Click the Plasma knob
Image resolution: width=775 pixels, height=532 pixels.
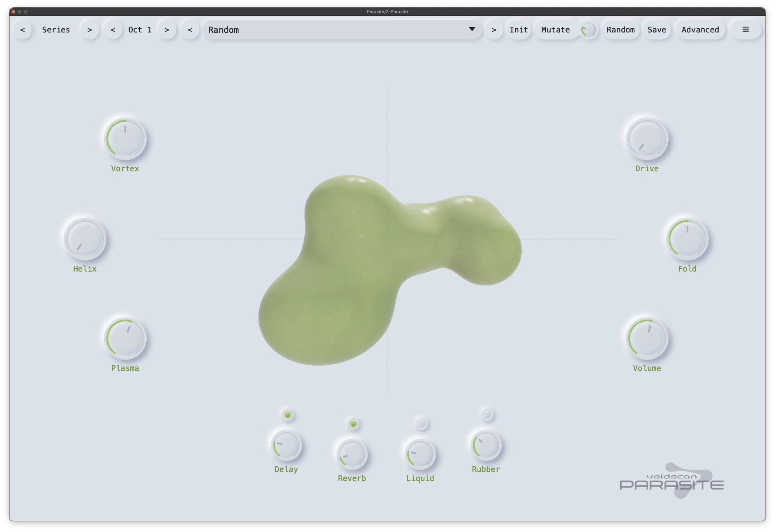pos(125,339)
